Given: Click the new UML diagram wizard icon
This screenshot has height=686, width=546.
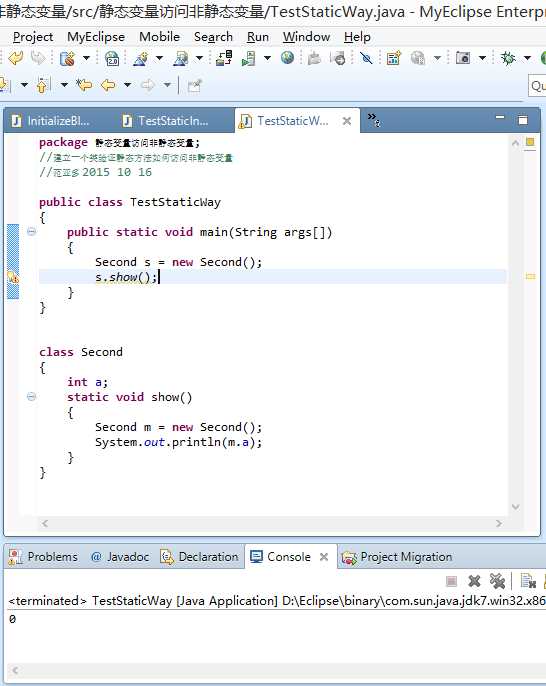Looking at the screenshot, I should pos(140,58).
